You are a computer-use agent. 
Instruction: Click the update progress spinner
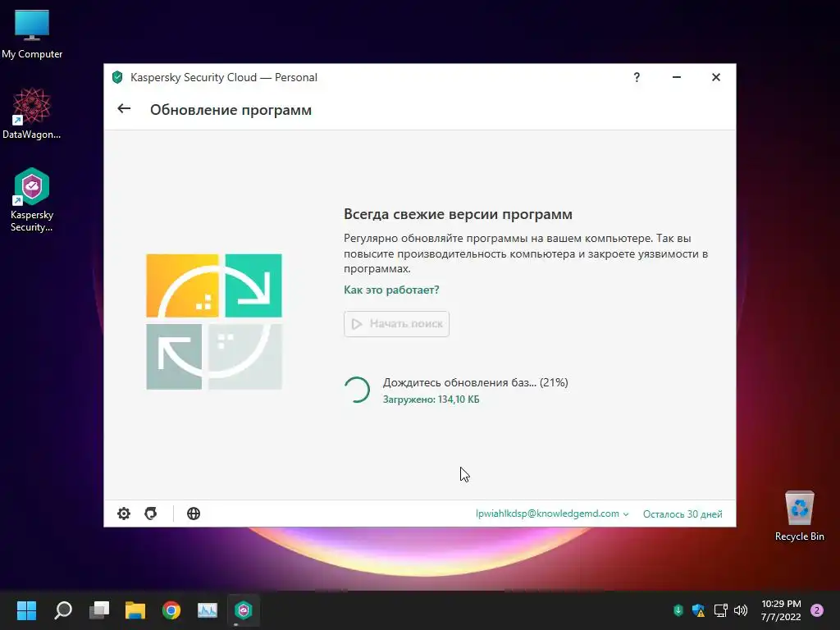click(x=358, y=390)
